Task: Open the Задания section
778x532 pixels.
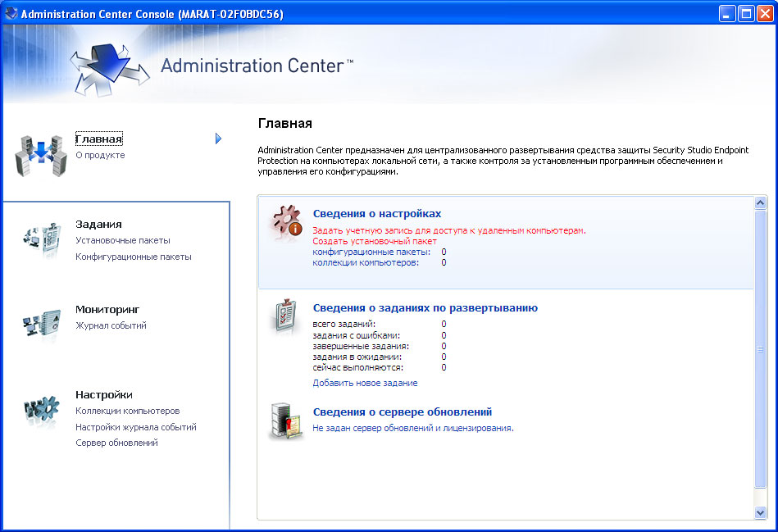Action: point(98,225)
